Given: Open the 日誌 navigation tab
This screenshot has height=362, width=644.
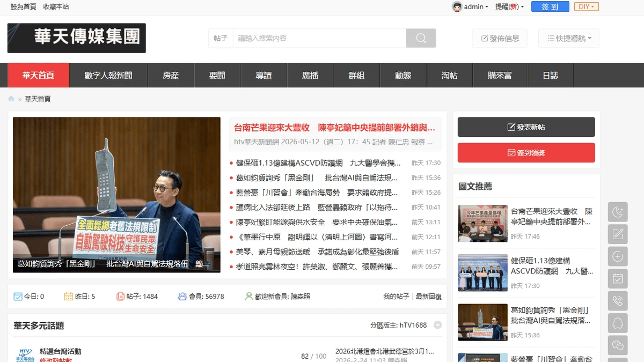Looking at the screenshot, I should (x=550, y=75).
